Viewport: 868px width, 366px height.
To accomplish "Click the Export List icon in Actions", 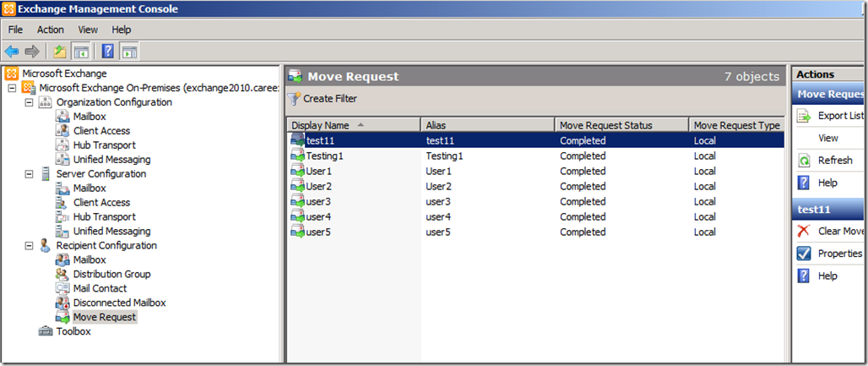I will pos(804,116).
